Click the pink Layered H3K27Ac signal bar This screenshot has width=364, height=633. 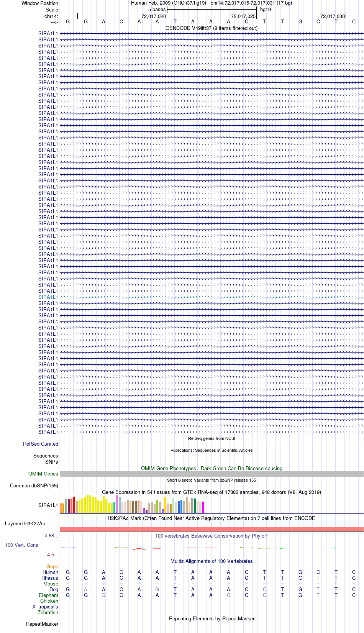point(212,529)
